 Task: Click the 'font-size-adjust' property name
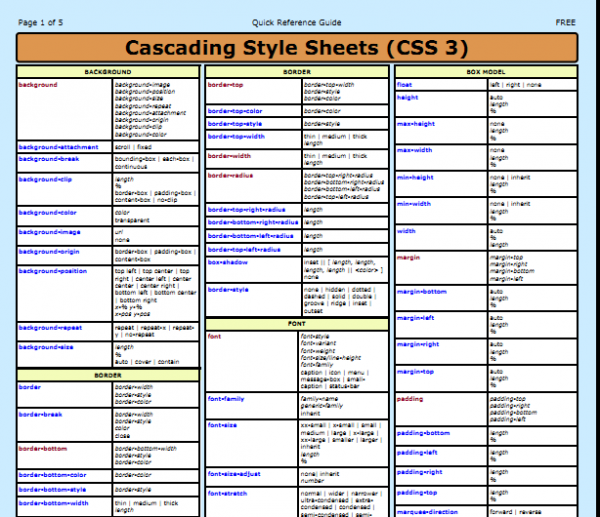click(x=234, y=474)
